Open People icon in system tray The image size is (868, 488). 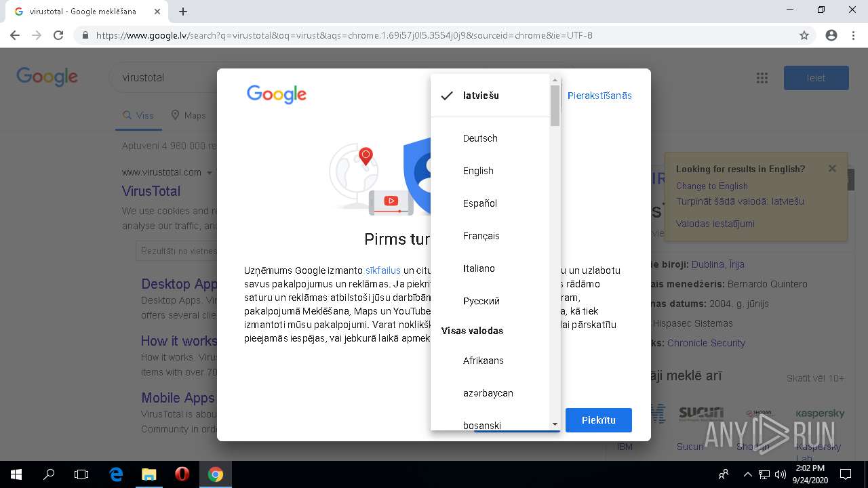(724, 474)
